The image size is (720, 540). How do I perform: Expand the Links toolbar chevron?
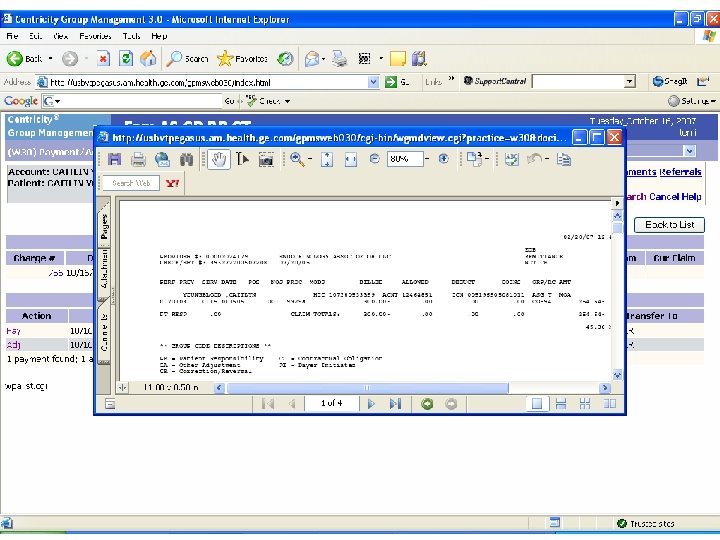[x=451, y=79]
